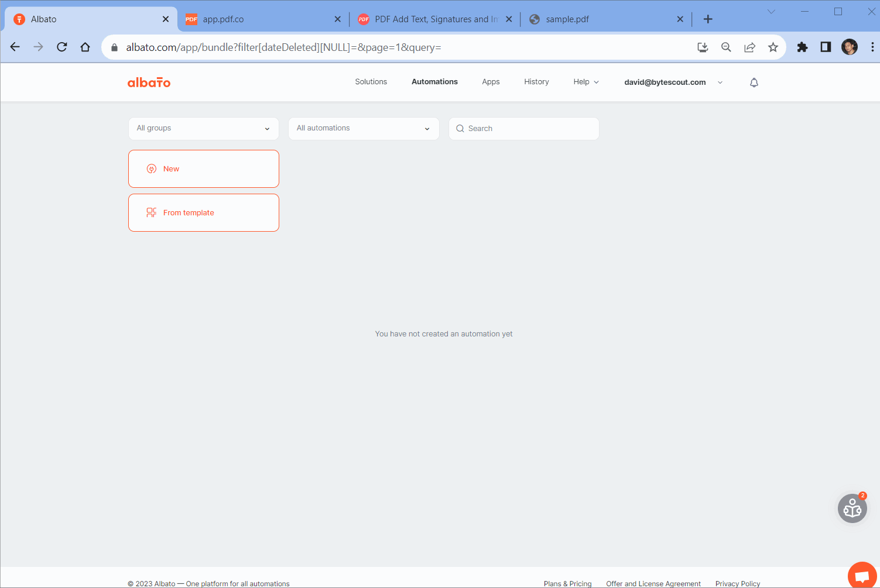880x588 pixels.
Task: Open the browser home page
Action: pos(85,47)
